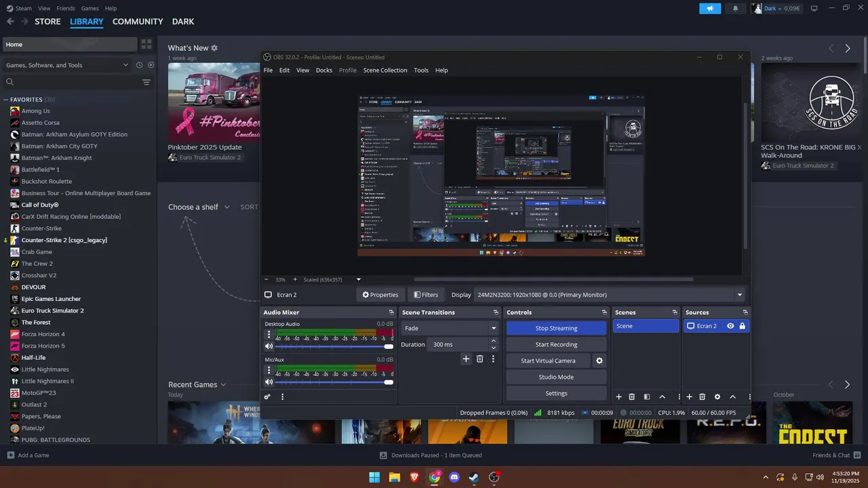Click Start Virtual Camera button
868x488 pixels.
548,361
